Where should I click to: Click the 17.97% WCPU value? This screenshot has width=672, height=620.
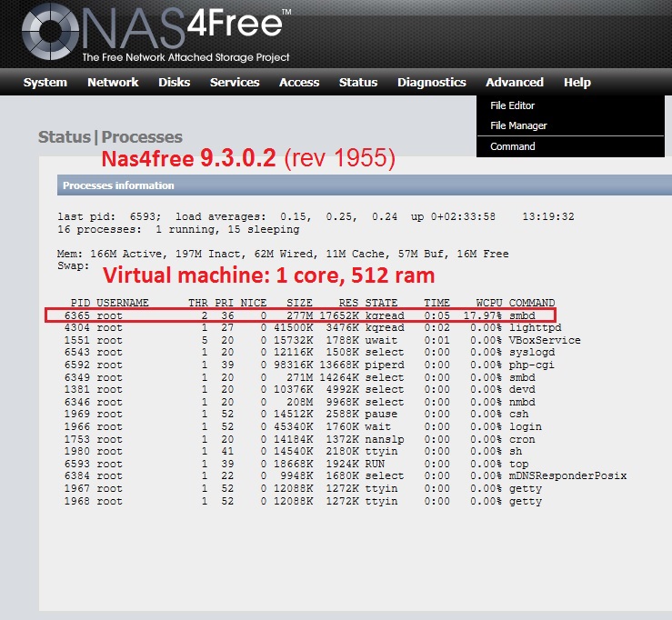(x=483, y=315)
